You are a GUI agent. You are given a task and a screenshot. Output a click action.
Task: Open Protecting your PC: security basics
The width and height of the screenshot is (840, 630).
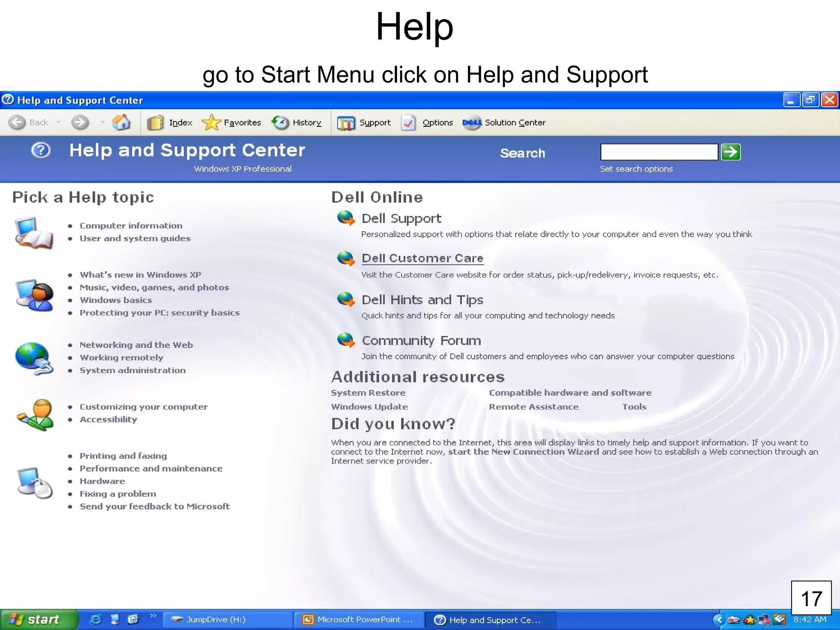click(x=160, y=313)
